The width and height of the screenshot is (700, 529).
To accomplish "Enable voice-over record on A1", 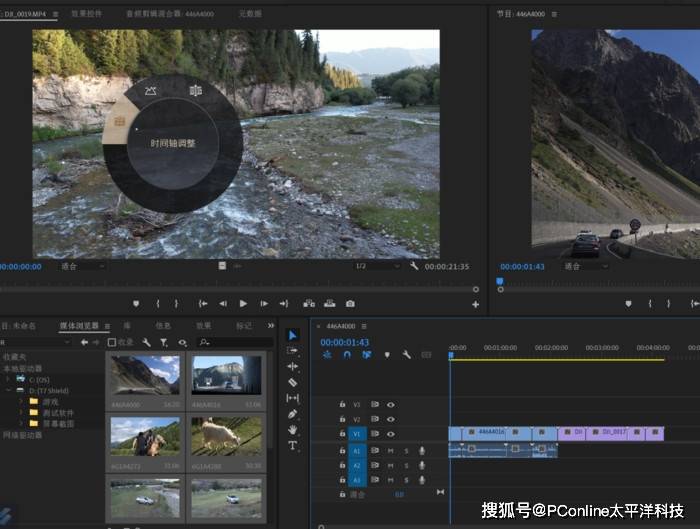I will (422, 451).
